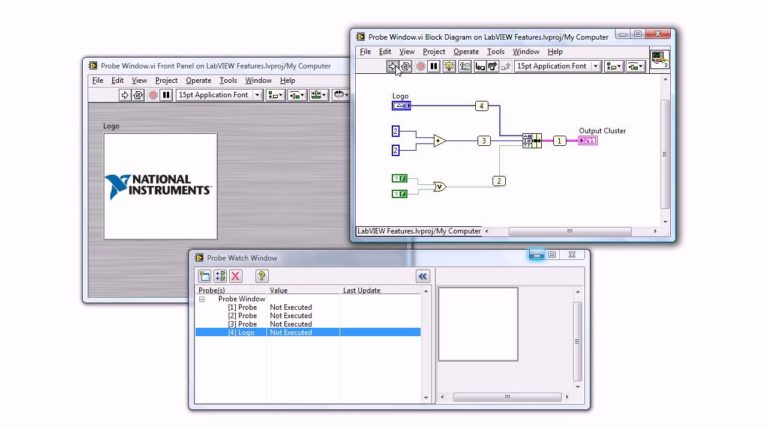The width and height of the screenshot is (768, 428).
Task: Click probe 4 on the Logo wire
Action: point(481,106)
